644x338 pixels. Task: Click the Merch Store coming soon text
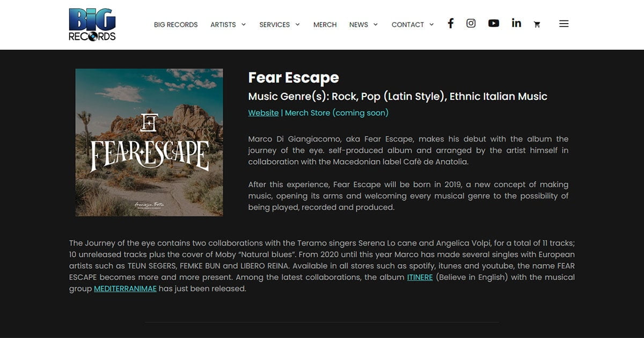[336, 113]
